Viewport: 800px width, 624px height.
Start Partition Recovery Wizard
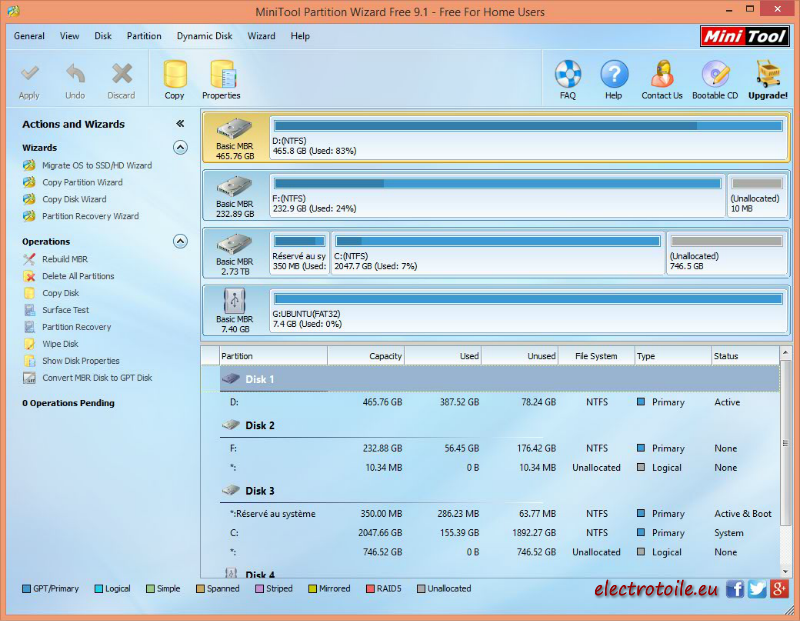90,216
